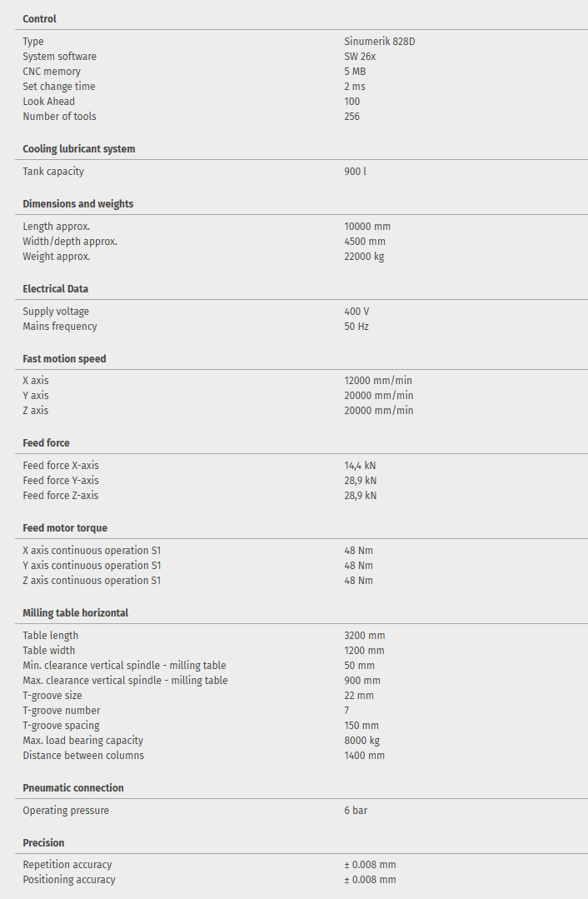588x899 pixels.
Task: Click the Feed motor torque heading
Action: [65, 528]
